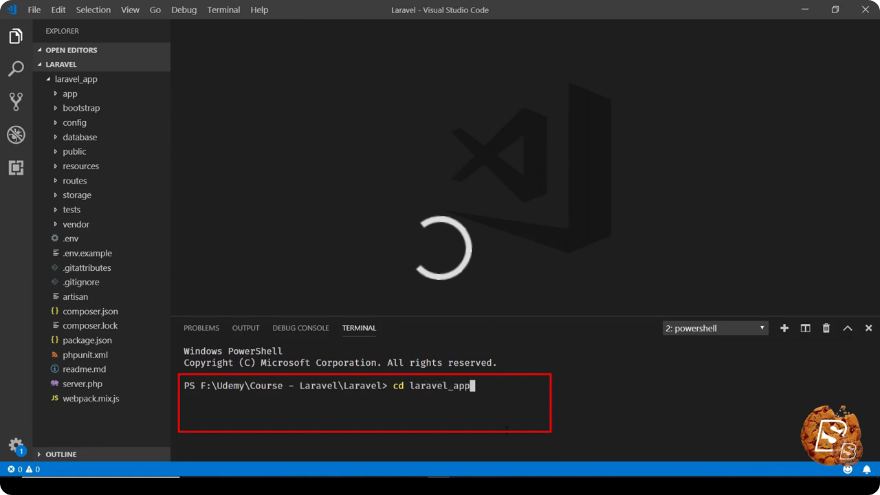Viewport: 880px width, 495px height.
Task: Open the Manage gear icon
Action: click(x=16, y=446)
